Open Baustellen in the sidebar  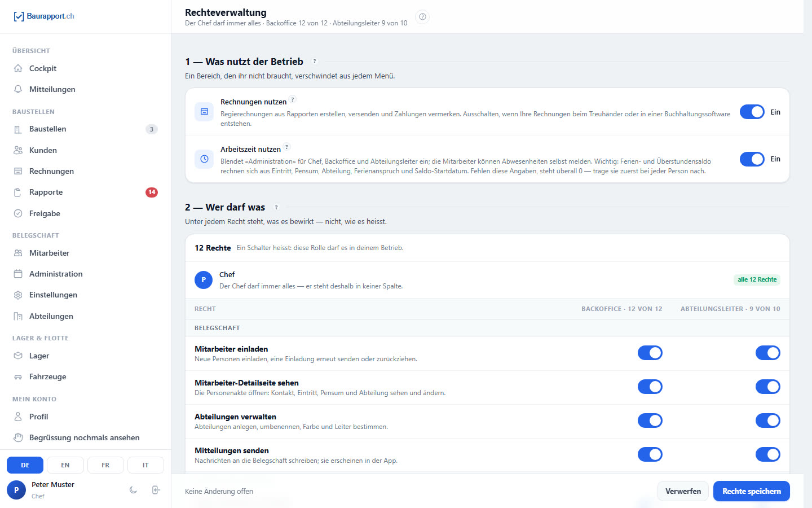tap(85, 129)
